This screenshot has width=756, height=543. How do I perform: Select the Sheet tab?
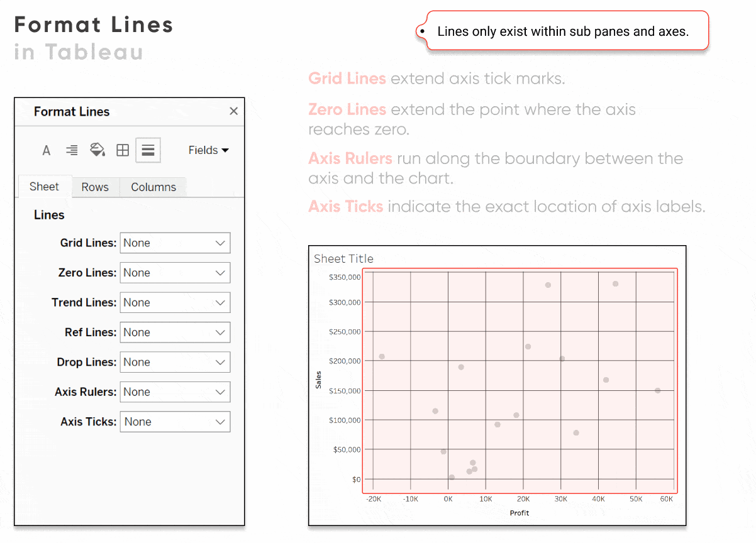click(45, 186)
